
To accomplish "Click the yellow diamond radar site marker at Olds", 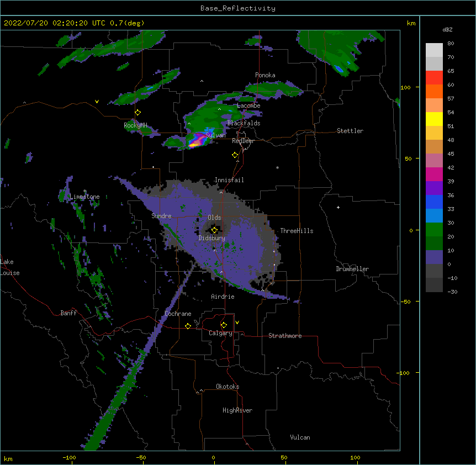I will (214, 230).
